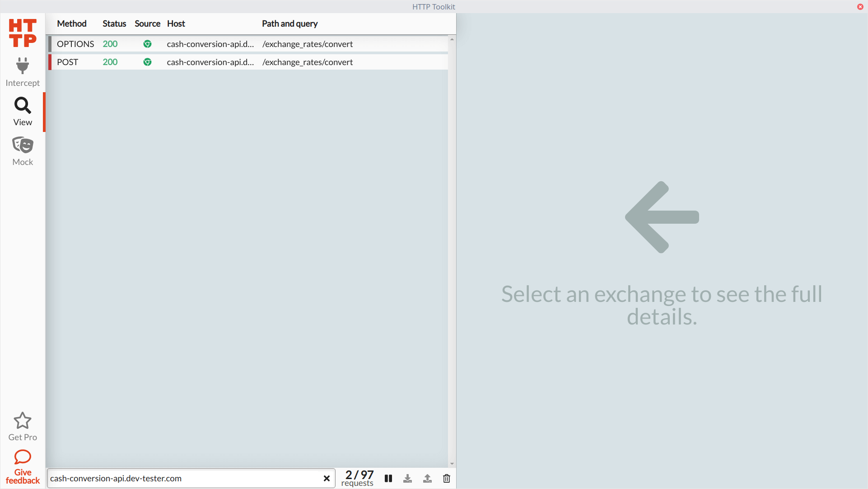The width and height of the screenshot is (868, 489).
Task: Select the View magnifier icon
Action: click(22, 105)
